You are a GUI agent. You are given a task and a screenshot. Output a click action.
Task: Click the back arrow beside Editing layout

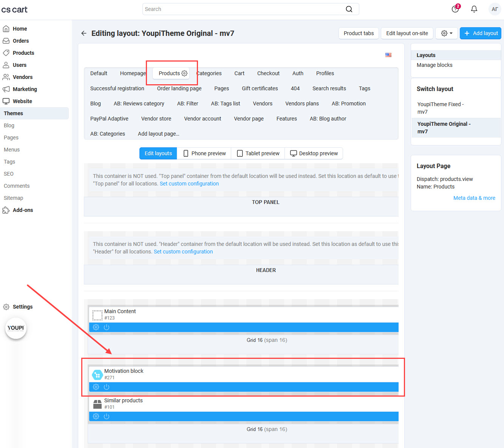click(84, 33)
